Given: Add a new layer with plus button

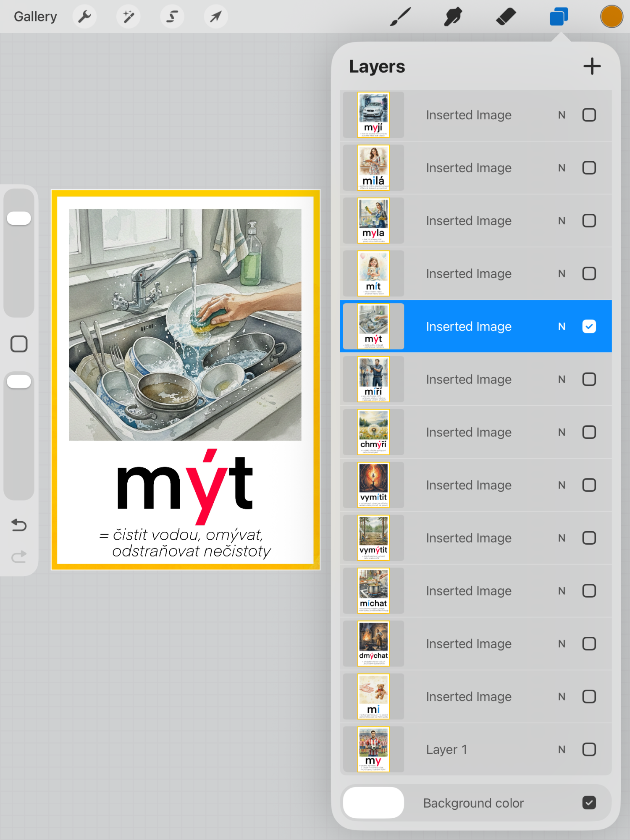Looking at the screenshot, I should point(592,66).
